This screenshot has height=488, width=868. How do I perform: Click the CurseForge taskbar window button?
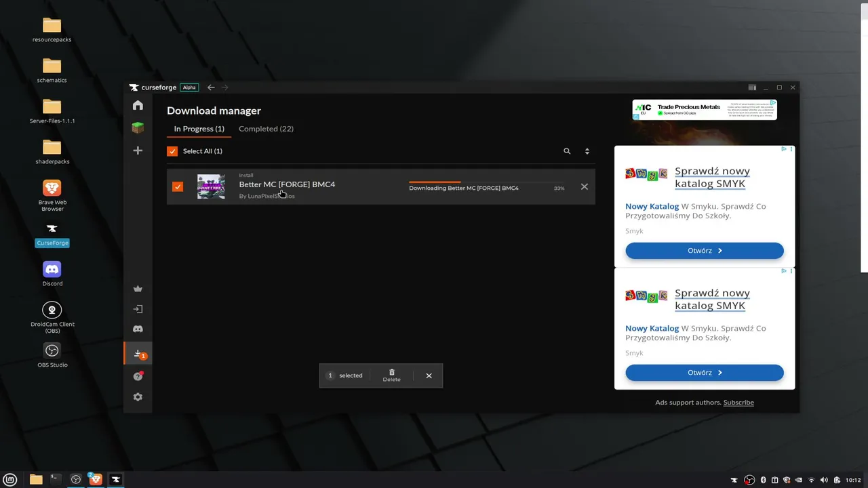pyautogui.click(x=116, y=479)
